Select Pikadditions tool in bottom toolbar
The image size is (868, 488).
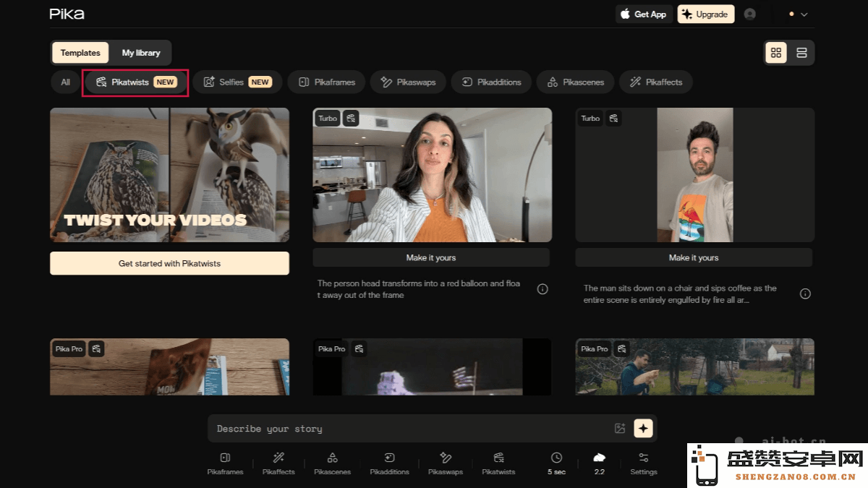tap(389, 464)
